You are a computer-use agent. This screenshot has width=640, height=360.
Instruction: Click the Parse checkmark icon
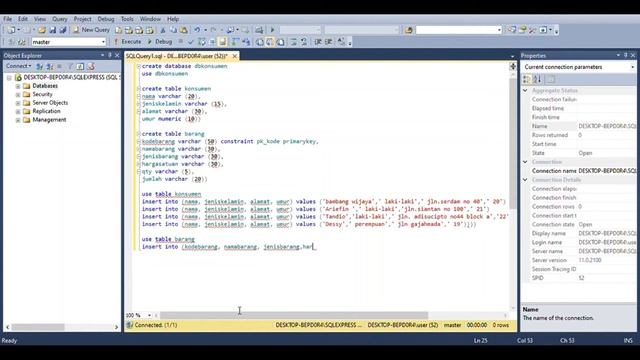(191, 42)
